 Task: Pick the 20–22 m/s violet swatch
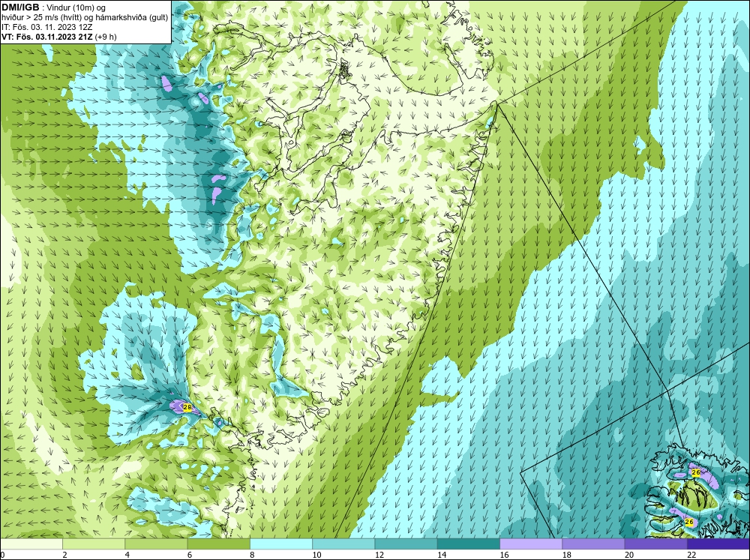coord(655,544)
